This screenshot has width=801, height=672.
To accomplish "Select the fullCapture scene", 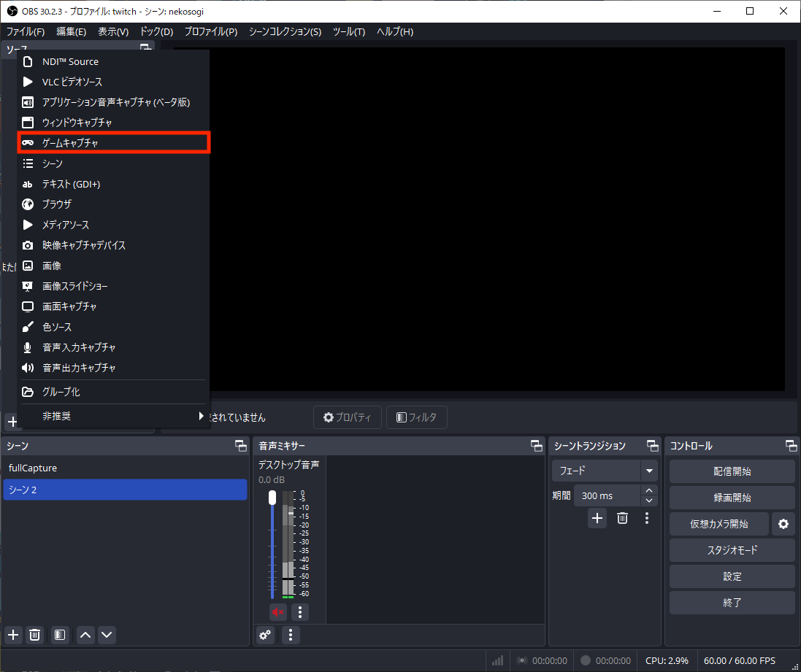I will [124, 468].
